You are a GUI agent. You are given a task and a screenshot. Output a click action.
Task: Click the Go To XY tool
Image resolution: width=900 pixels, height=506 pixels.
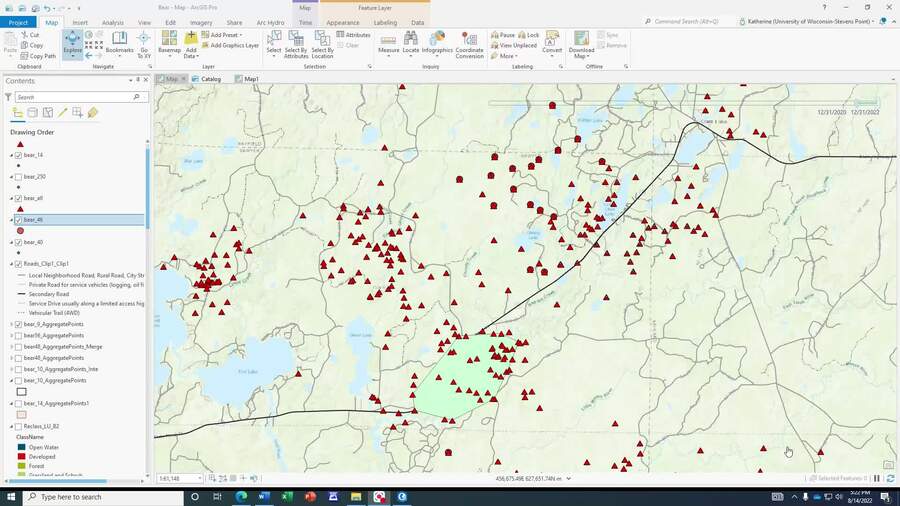[x=144, y=42]
